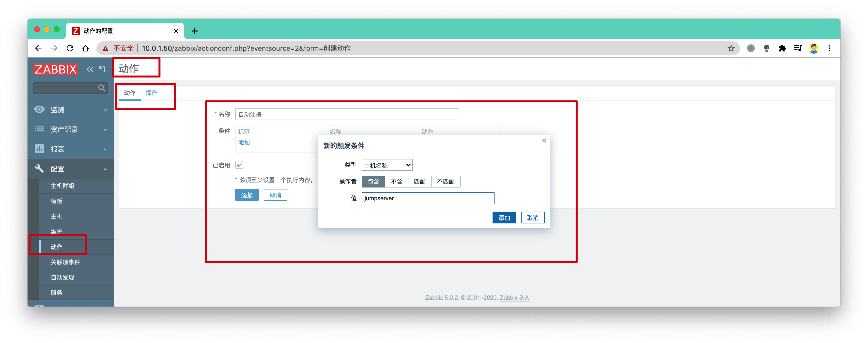Click the green circle extension icon
868x343 pixels.
tap(750, 48)
